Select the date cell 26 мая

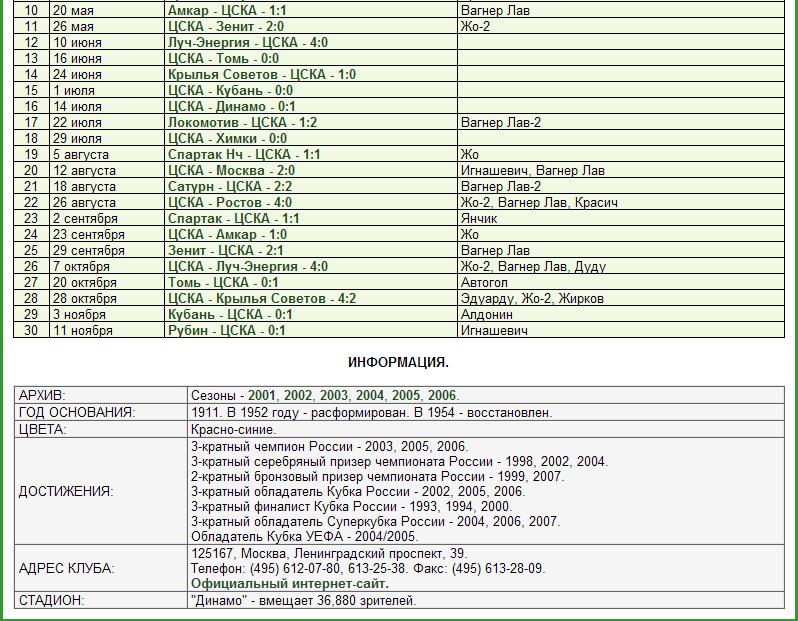107,26
